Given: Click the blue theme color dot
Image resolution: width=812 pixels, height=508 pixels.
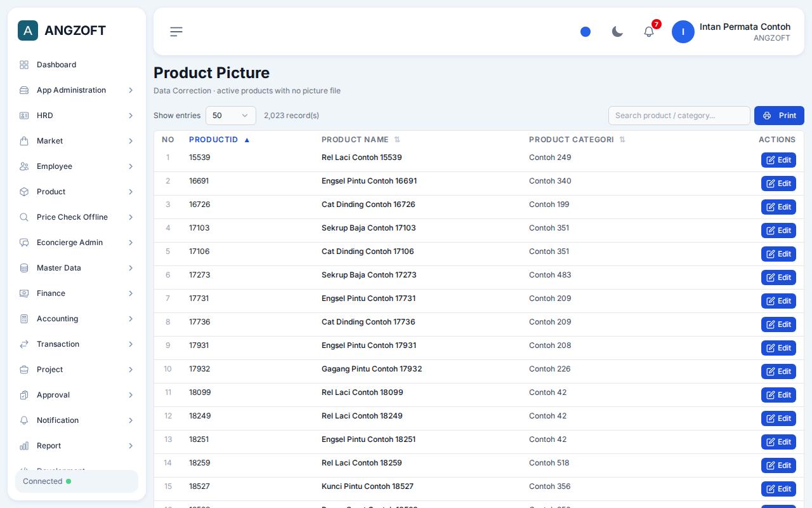Looking at the screenshot, I should (586, 32).
